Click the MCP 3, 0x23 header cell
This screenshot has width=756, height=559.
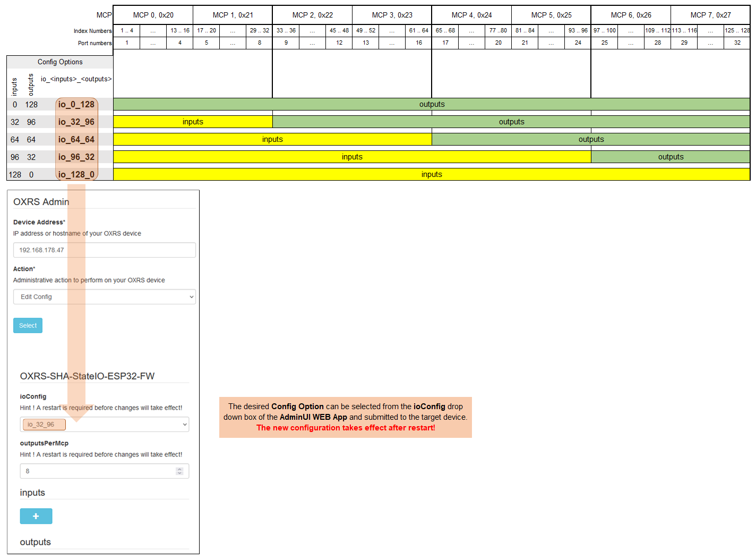tap(392, 15)
